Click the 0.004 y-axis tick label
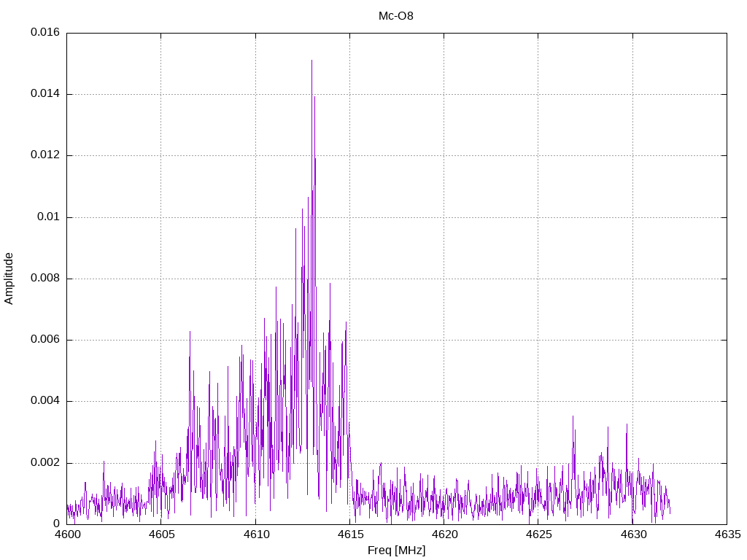 45,401
